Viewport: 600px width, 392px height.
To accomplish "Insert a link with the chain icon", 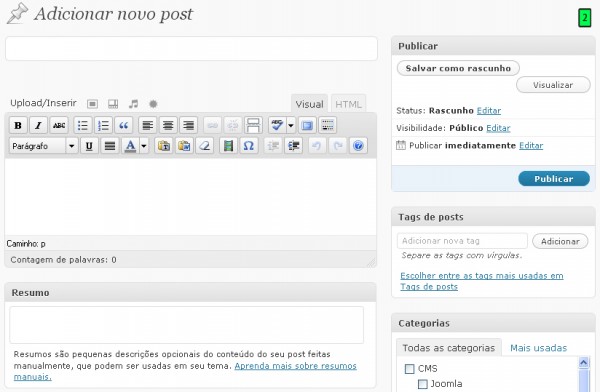I will (x=212, y=125).
